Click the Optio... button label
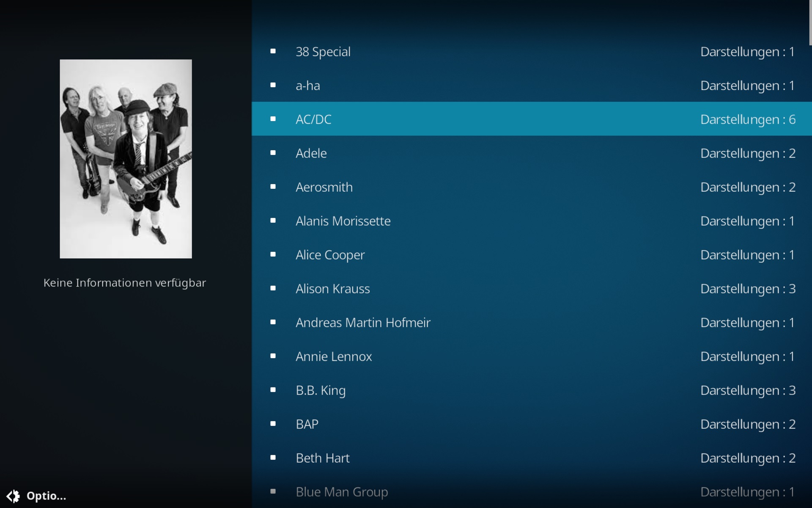The image size is (812, 508). pos(46,496)
